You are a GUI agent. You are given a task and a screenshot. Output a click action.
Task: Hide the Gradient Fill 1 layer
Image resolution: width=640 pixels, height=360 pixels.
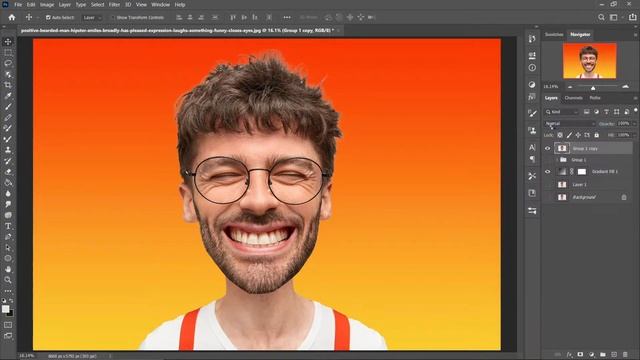tap(548, 172)
